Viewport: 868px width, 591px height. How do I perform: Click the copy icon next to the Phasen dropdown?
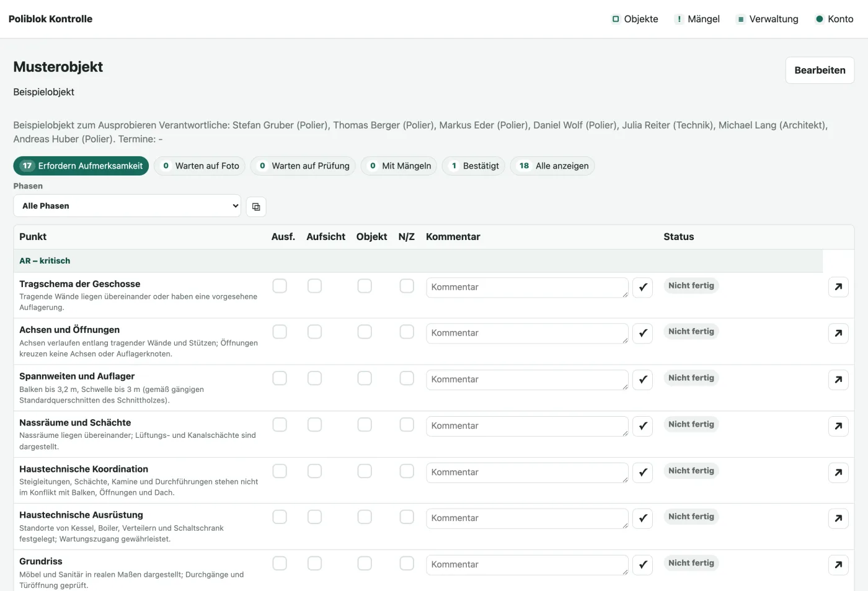click(x=256, y=207)
